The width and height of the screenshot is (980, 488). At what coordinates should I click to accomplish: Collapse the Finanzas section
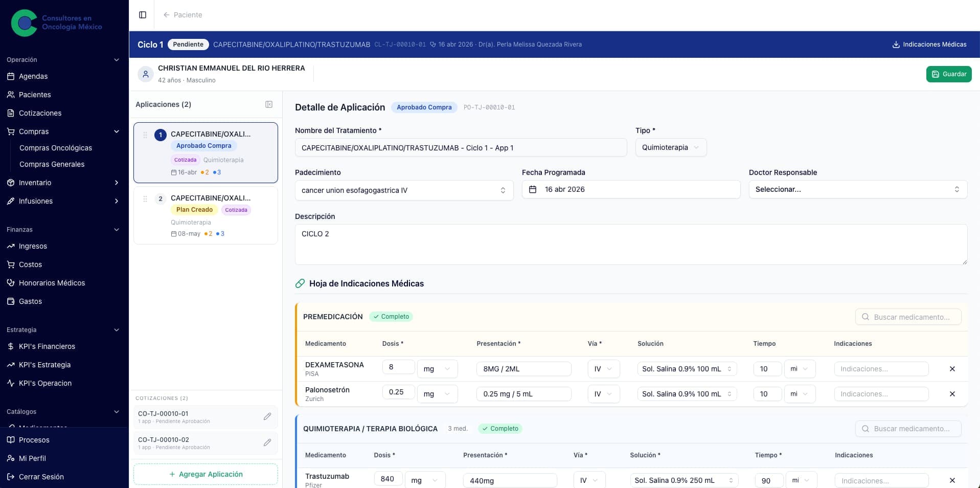[x=117, y=230]
